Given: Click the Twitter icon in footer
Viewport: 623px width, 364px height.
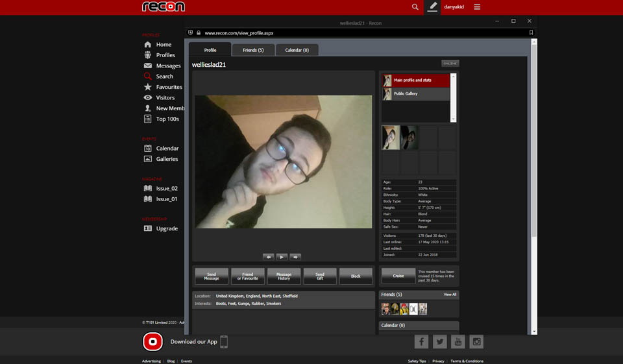Looking at the screenshot, I should (440, 342).
